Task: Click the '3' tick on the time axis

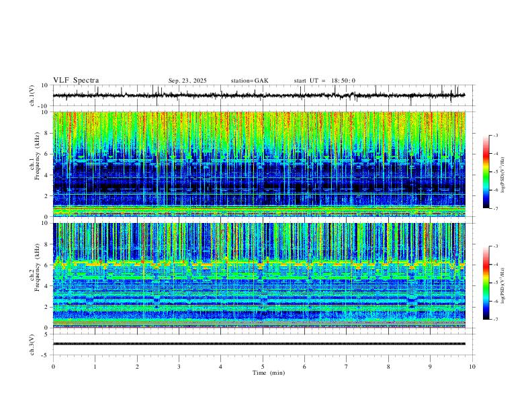Action: pyautogui.click(x=179, y=367)
